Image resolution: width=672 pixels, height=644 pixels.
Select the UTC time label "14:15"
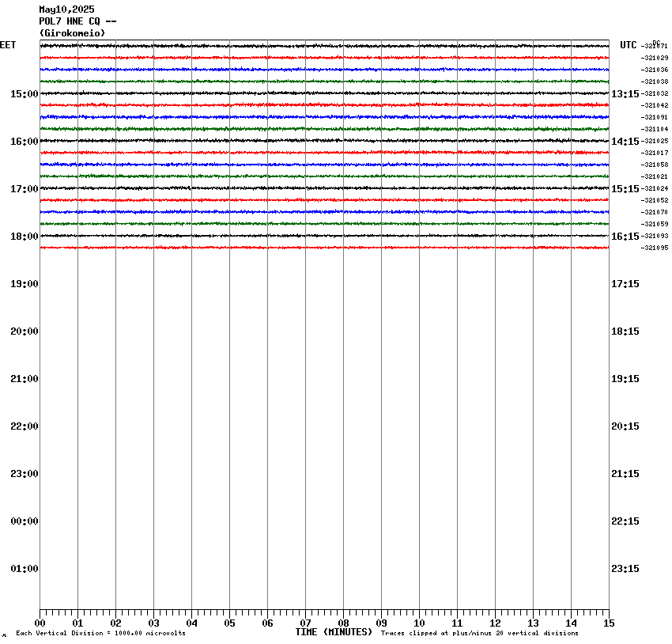[x=625, y=142]
